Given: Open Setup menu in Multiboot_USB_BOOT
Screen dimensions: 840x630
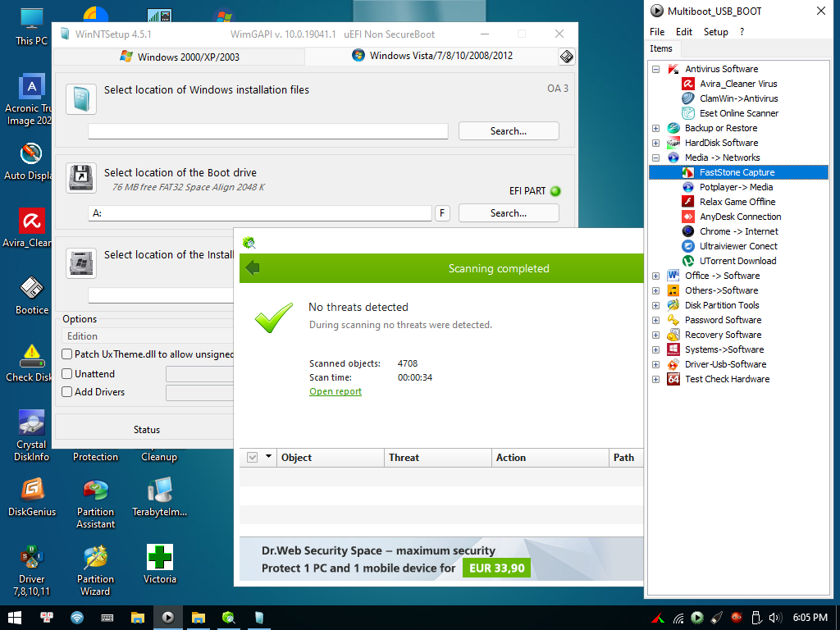Looking at the screenshot, I should click(x=715, y=32).
